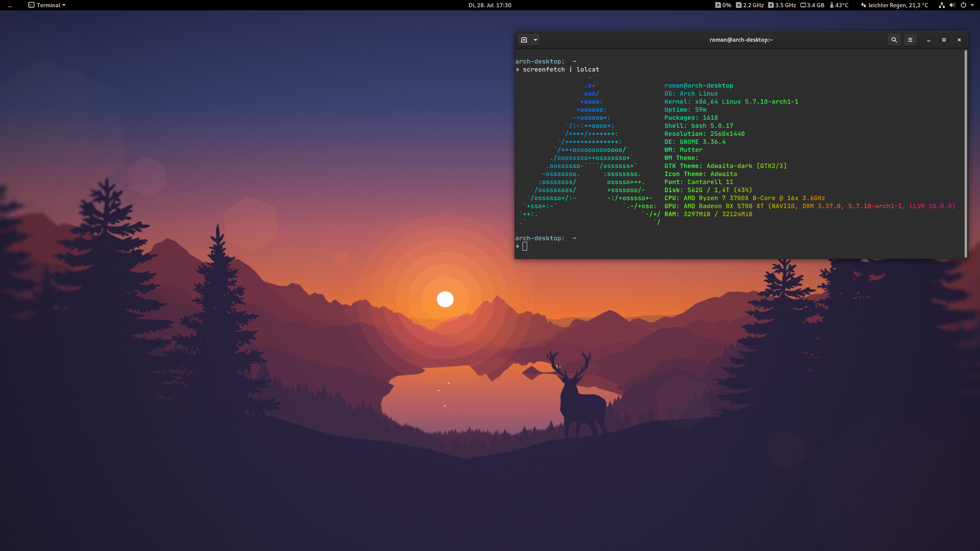
Task: Open the Terminal app menu in top bar
Action: [47, 5]
